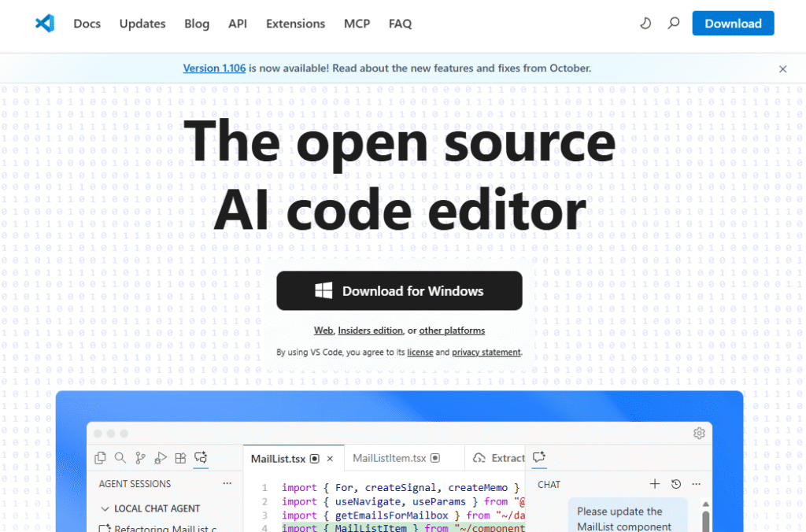The height and width of the screenshot is (532, 806).
Task: Switch to the MailListItem.tsx tab
Action: pyautogui.click(x=389, y=458)
